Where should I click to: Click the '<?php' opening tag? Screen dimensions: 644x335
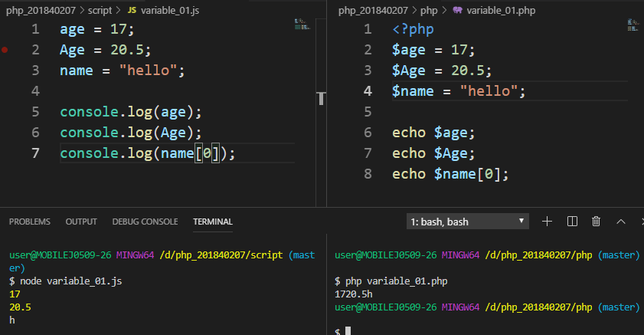413,29
